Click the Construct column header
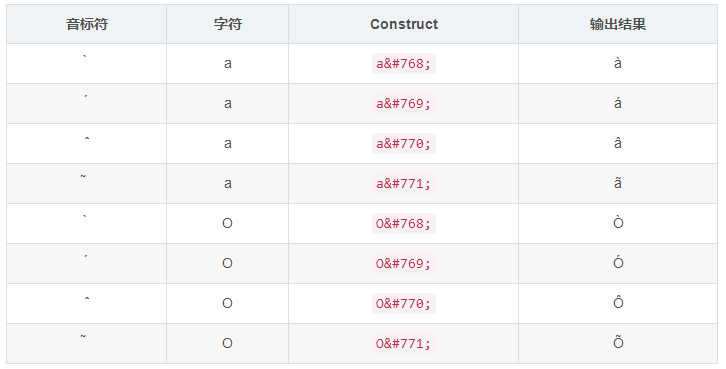Screen dimensions: 726x369 pyautogui.click(x=403, y=24)
